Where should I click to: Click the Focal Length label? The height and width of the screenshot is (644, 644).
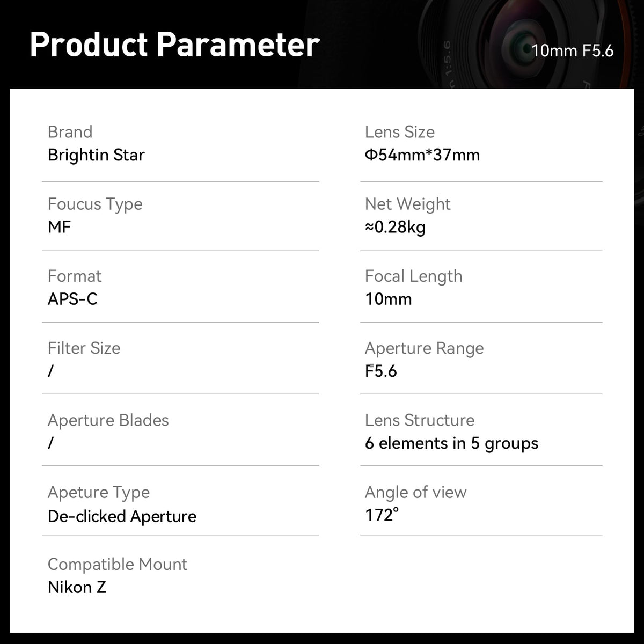click(x=413, y=276)
